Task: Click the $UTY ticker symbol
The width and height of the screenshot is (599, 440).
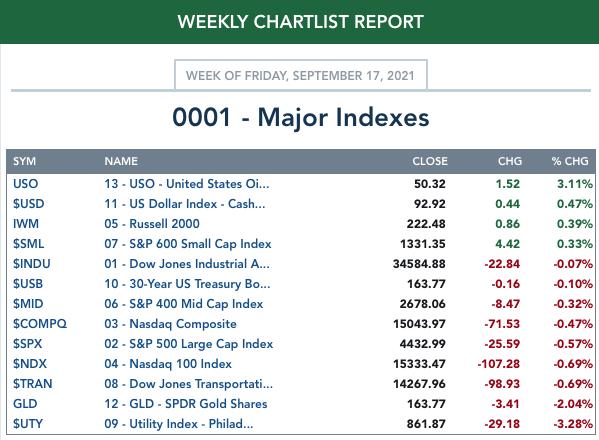Action: tap(28, 424)
